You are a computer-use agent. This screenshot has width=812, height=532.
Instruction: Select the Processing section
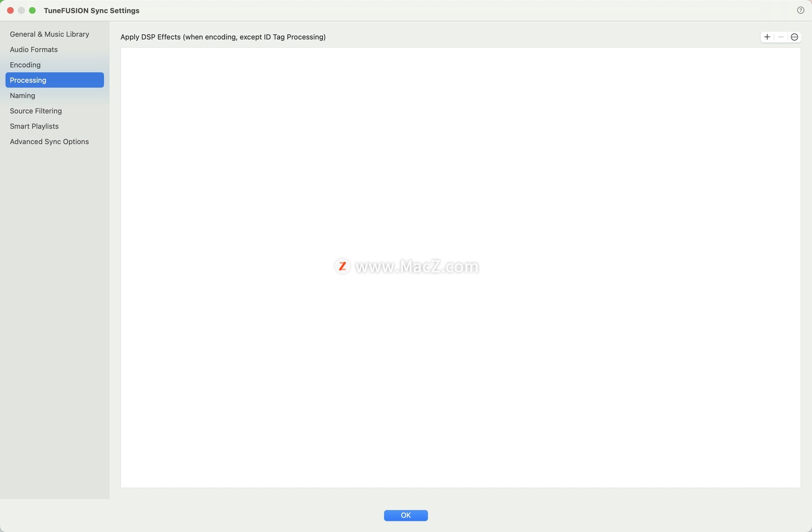[x=55, y=80]
